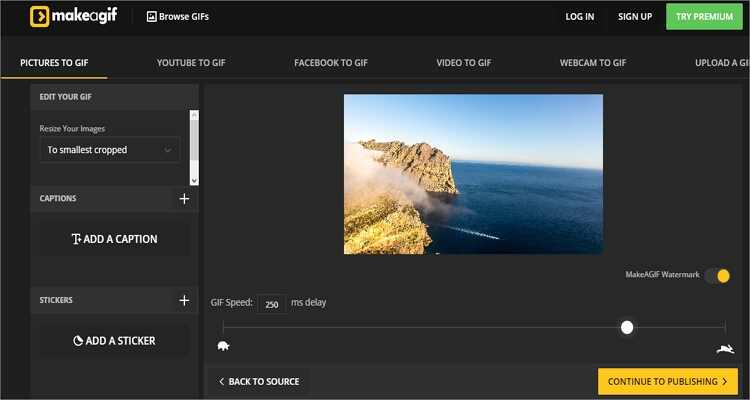Click the Log In link
Screen dimensions: 750x400
pyautogui.click(x=580, y=17)
